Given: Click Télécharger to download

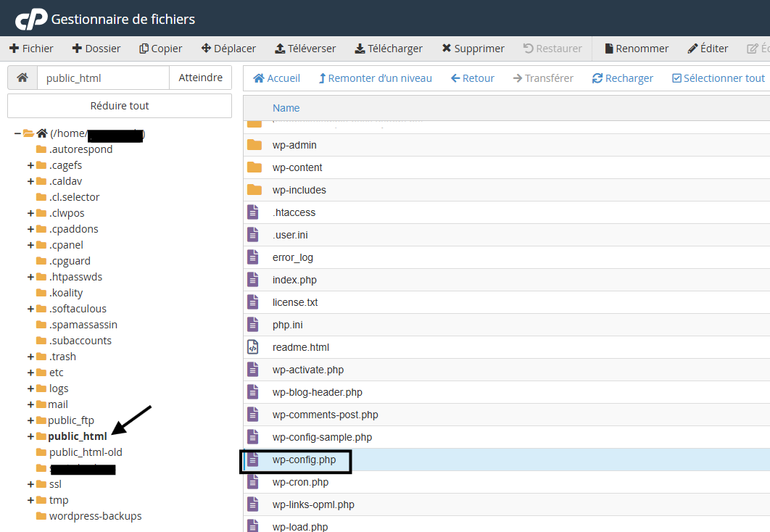Looking at the screenshot, I should click(389, 49).
